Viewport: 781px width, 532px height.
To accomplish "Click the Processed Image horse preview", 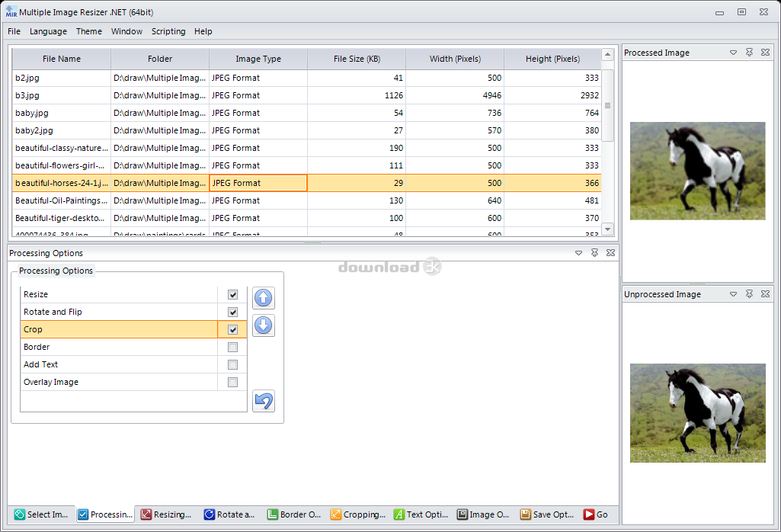I will pos(697,171).
